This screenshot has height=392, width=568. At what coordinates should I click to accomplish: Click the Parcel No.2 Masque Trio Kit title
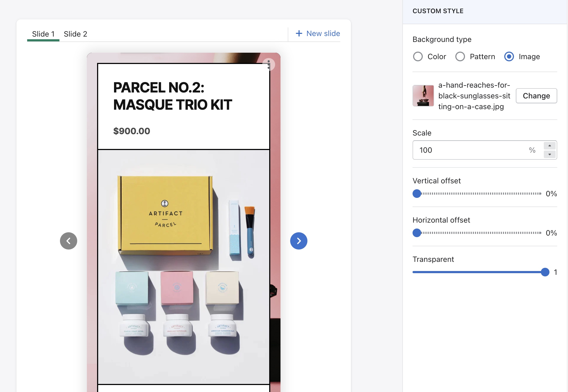pos(172,96)
